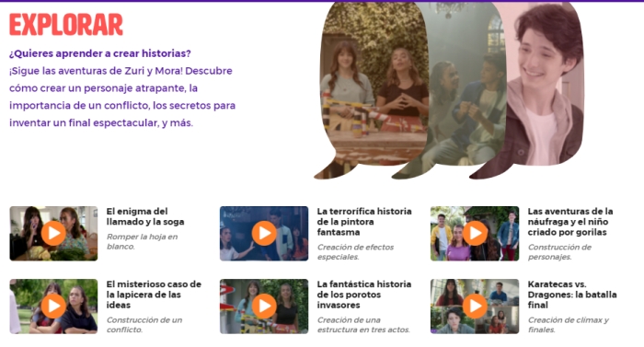
Task: Click subtitle Creación de efectos especiales
Action: [x=355, y=251]
